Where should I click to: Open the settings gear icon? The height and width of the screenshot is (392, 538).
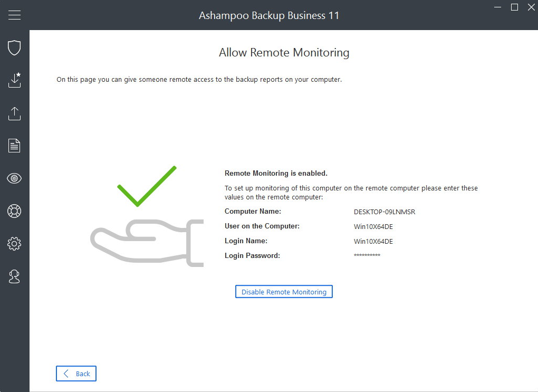point(14,244)
